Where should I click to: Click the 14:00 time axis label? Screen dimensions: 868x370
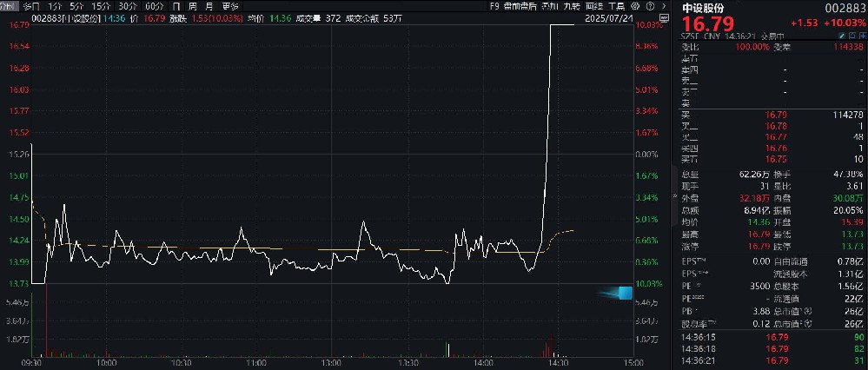pos(483,363)
